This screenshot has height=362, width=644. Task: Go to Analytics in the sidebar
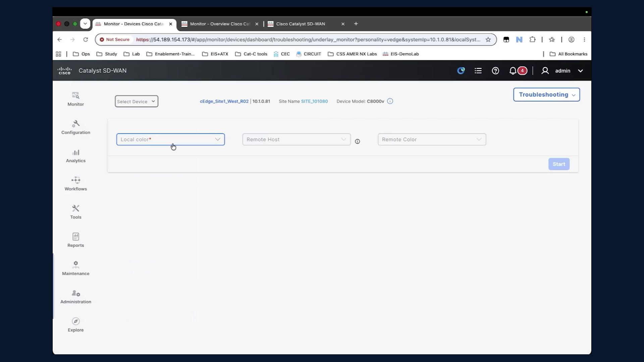point(75,156)
